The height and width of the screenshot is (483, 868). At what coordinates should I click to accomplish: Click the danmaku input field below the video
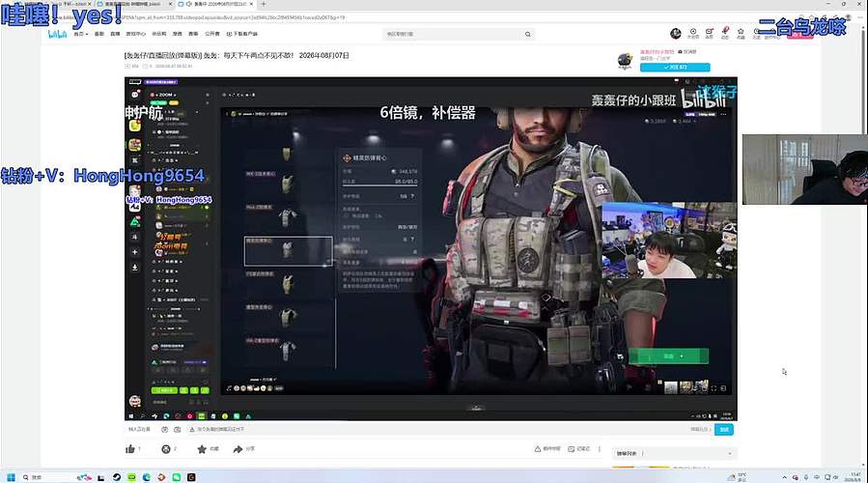click(437, 429)
